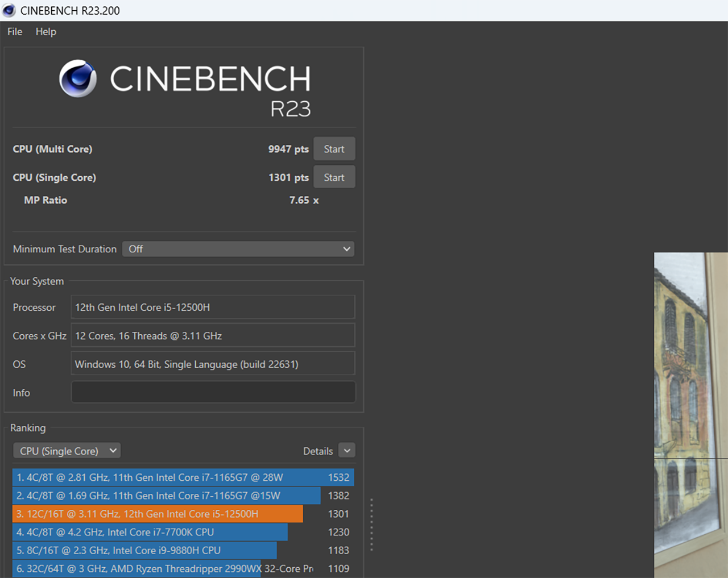728x578 pixels.
Task: Select ranking row 4 Core i7-7700K
Action: tap(183, 532)
